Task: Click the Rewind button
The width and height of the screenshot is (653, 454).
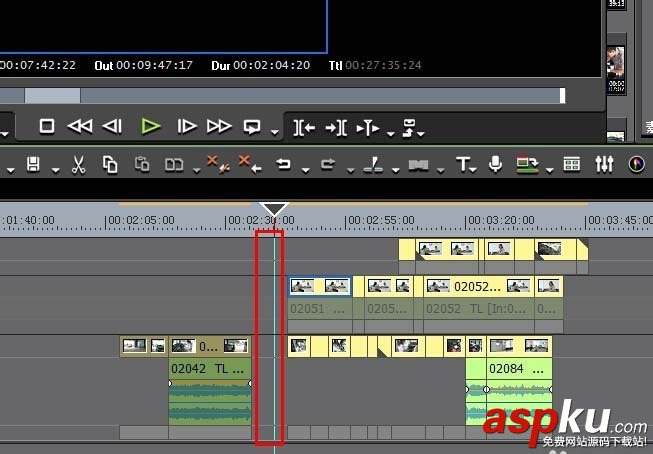Action: point(80,126)
